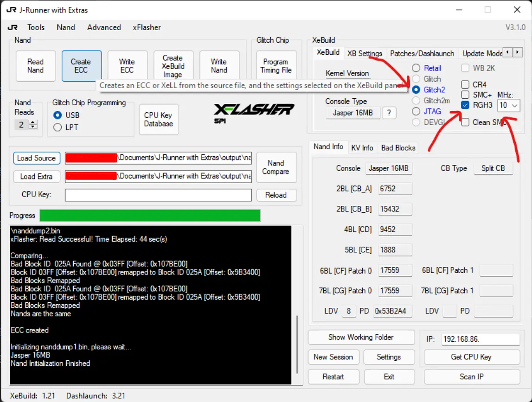Image resolution: width=532 pixels, height=402 pixels.
Task: Click the Scan IP button
Action: click(472, 376)
